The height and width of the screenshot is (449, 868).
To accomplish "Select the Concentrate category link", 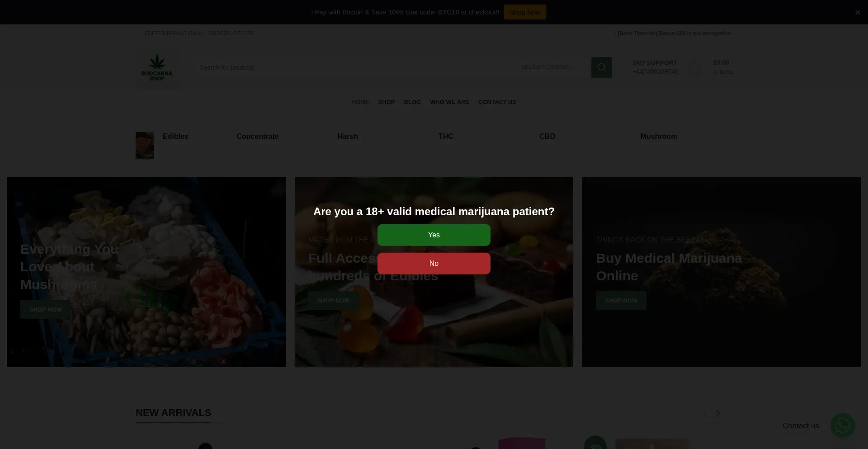I will 257,137.
